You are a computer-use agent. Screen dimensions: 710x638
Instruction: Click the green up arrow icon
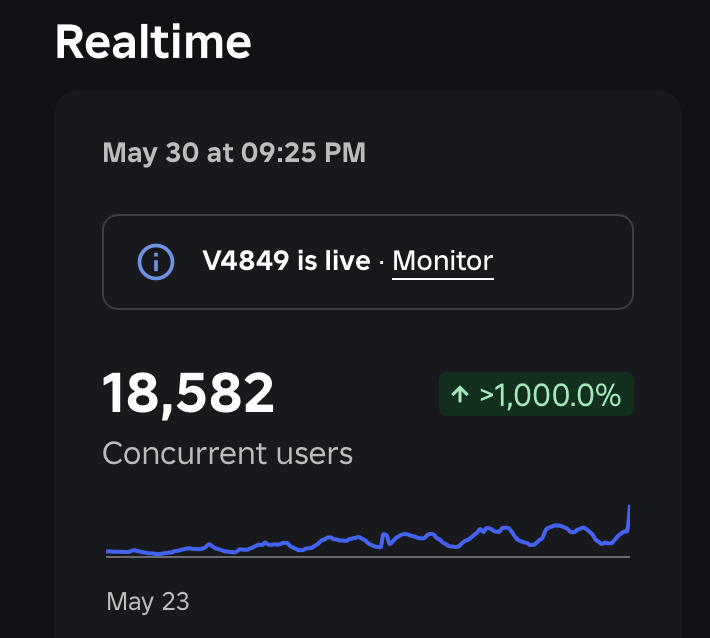(460, 394)
